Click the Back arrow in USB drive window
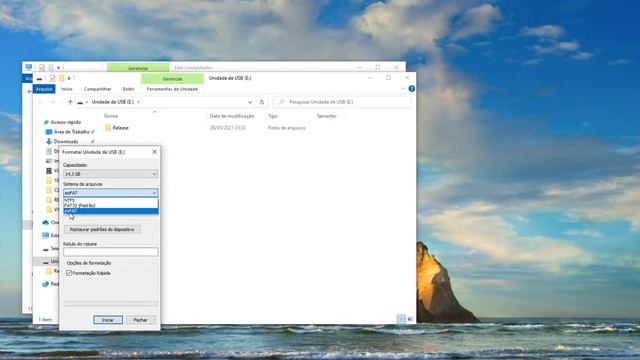 point(40,102)
